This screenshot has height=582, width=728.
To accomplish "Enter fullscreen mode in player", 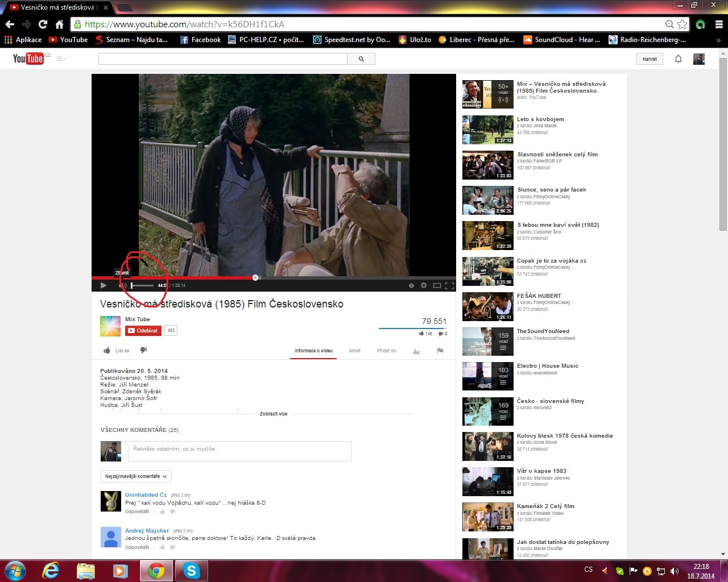I will click(x=449, y=285).
